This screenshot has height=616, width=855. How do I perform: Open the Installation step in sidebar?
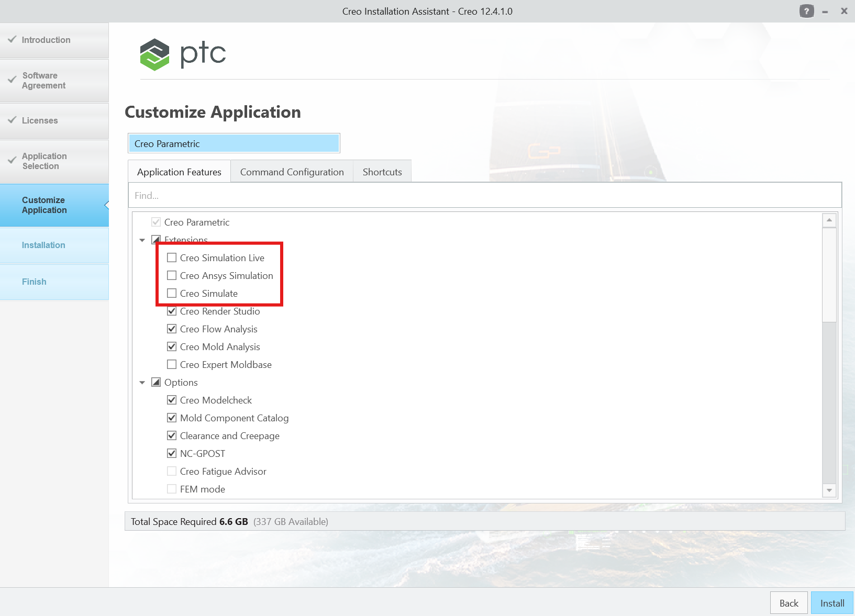(54, 245)
